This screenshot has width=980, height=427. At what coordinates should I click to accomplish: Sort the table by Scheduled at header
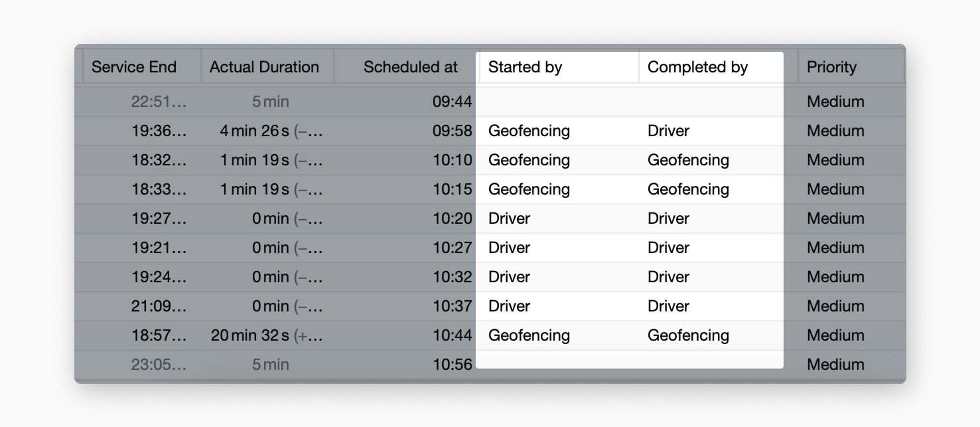(411, 67)
